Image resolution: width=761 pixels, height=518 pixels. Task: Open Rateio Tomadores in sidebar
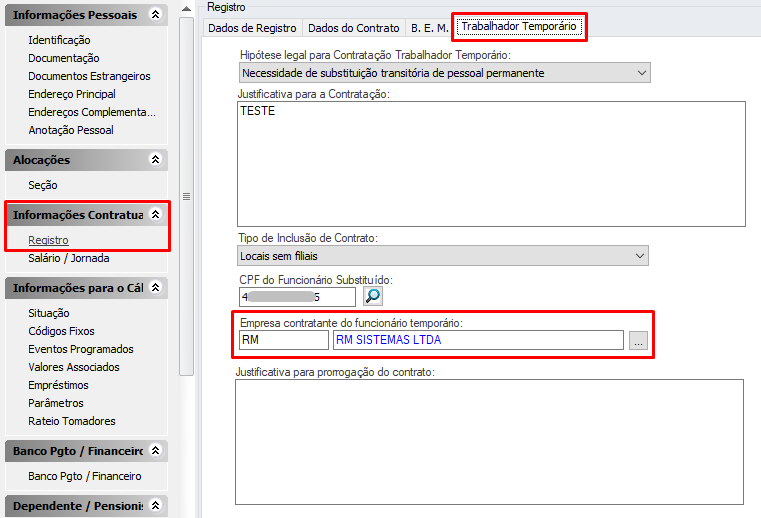click(72, 421)
